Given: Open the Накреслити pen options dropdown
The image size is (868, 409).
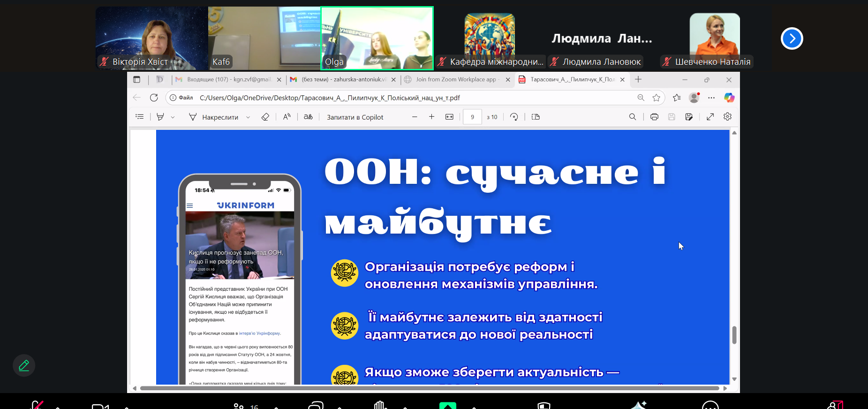Looking at the screenshot, I should [248, 117].
